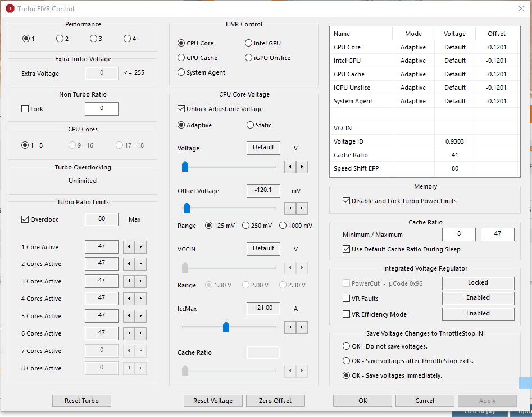Uncheck the Overclock checkbox

click(40, 219)
